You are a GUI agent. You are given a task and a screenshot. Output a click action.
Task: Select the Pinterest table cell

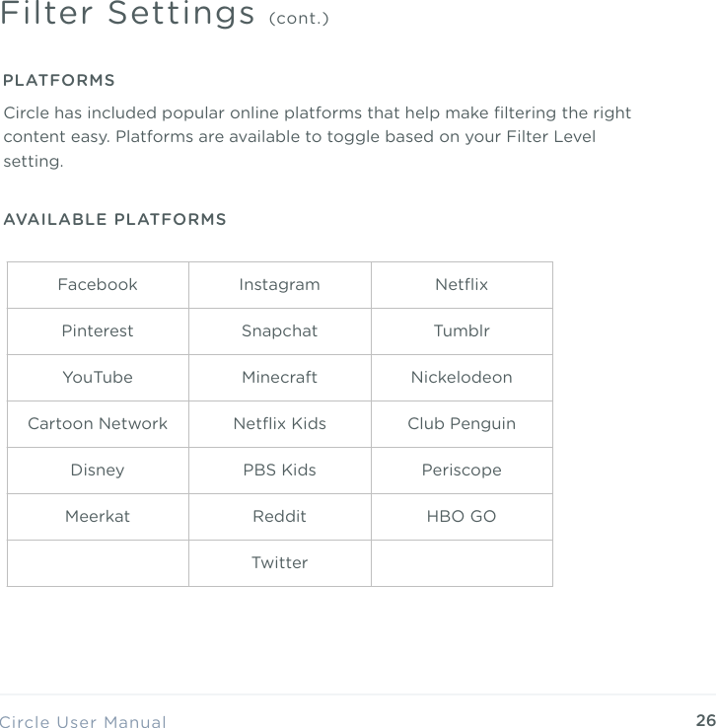98,331
